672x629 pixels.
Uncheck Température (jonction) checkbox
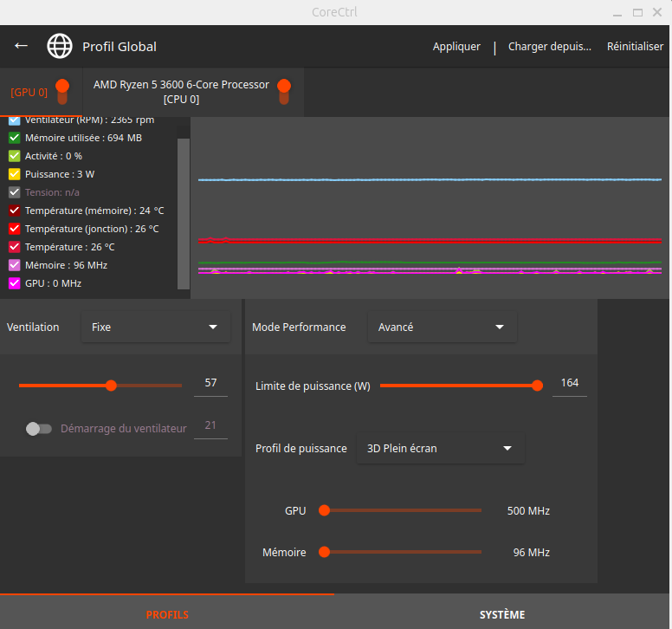(14, 229)
